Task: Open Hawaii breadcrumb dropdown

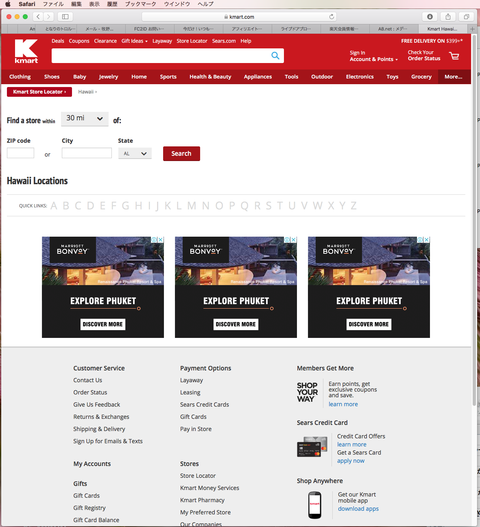Action: [x=87, y=92]
